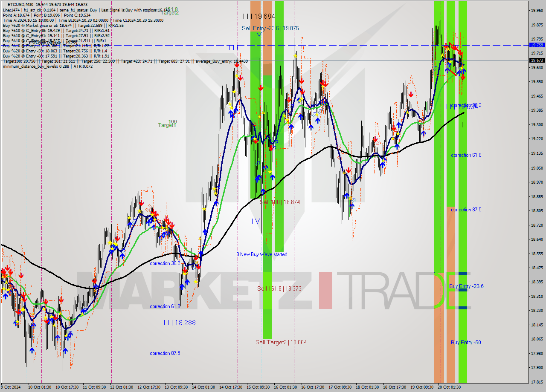This screenshot has width=546, height=392.
Task: Click the 'Target100: 20.756' targets line
Action: tap(125, 61)
